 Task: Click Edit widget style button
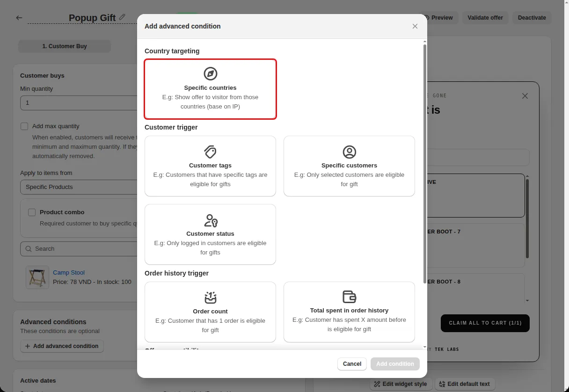click(x=401, y=384)
